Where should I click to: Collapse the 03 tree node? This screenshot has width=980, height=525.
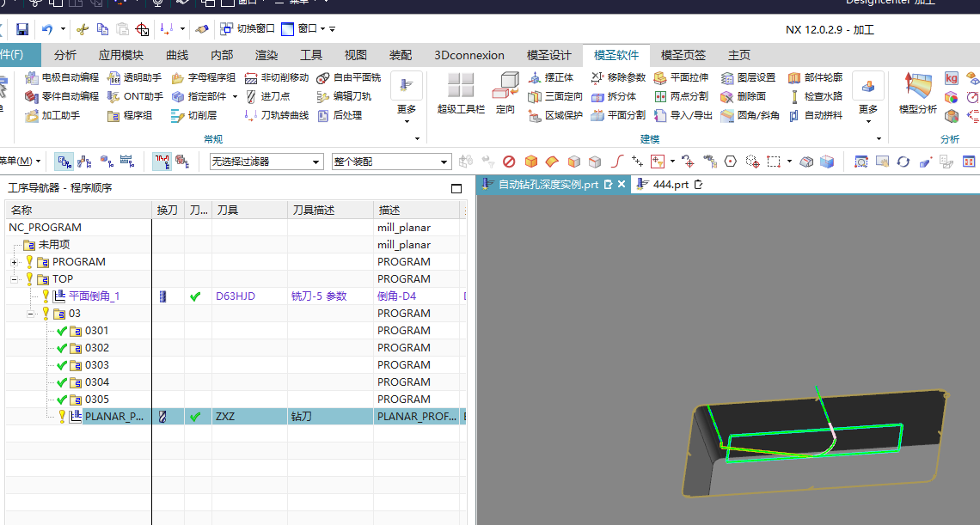click(30, 314)
